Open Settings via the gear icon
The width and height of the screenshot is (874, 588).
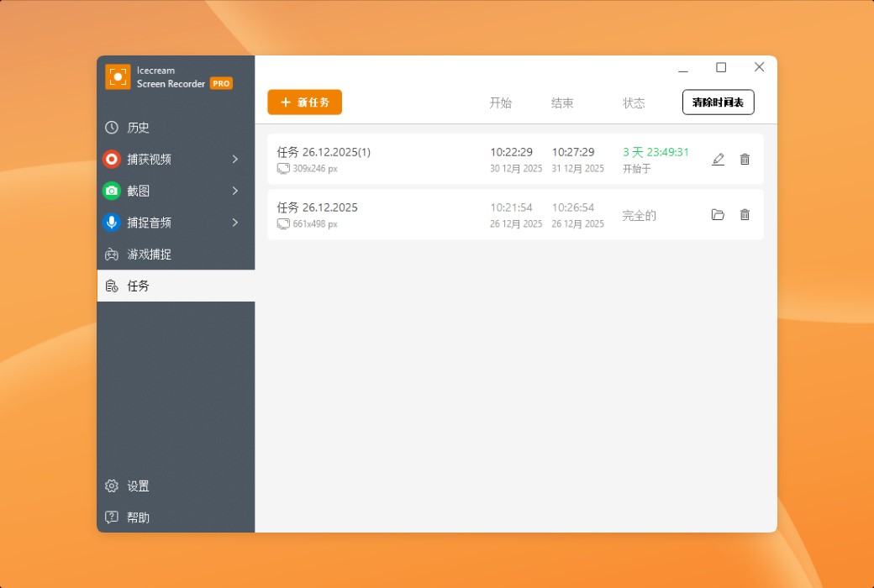point(112,486)
